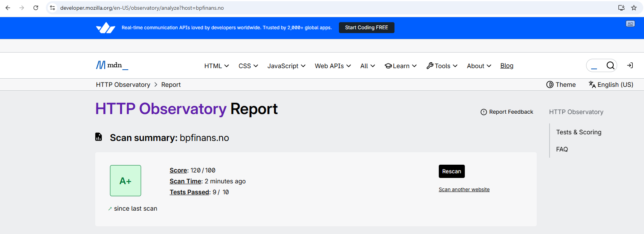644x234 pixels.
Task: Click the Scan another website link
Action: tap(464, 190)
